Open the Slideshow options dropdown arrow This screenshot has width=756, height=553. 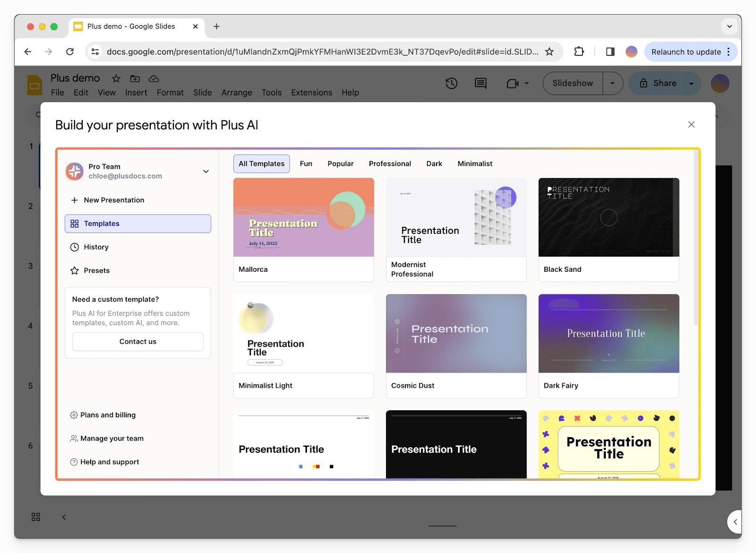[x=612, y=83]
